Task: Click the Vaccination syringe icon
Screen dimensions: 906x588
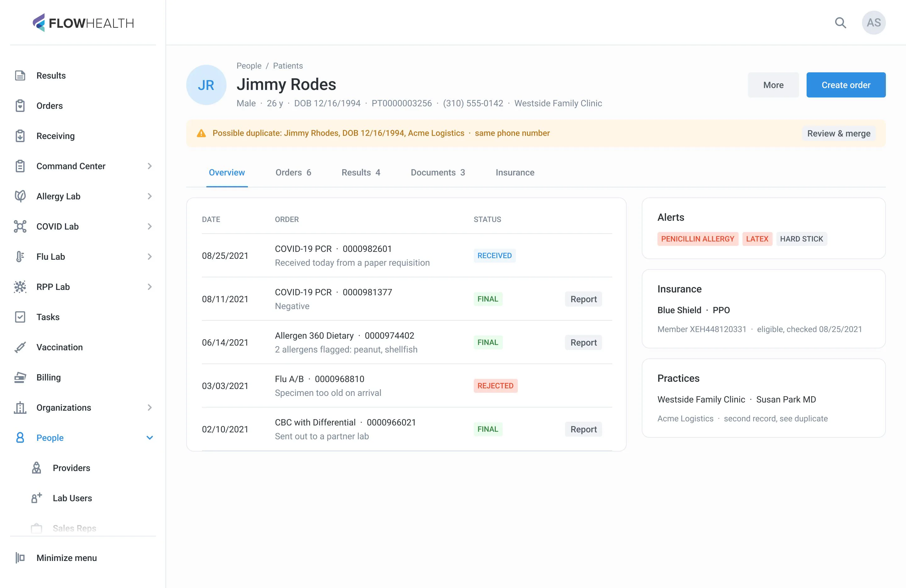Action: tap(20, 347)
